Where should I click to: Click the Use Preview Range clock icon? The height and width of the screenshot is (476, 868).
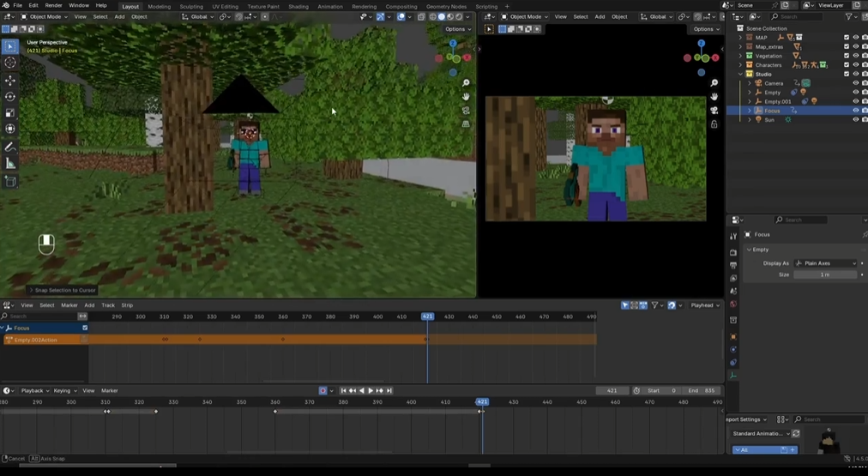(636, 390)
